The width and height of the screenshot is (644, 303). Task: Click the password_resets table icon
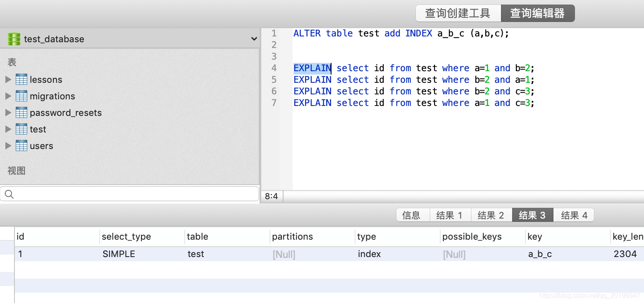[21, 113]
